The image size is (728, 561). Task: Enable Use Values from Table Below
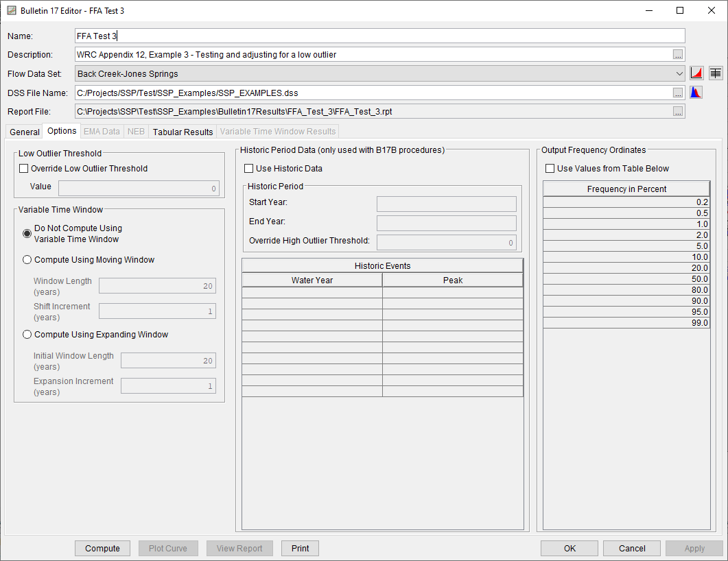click(x=550, y=169)
